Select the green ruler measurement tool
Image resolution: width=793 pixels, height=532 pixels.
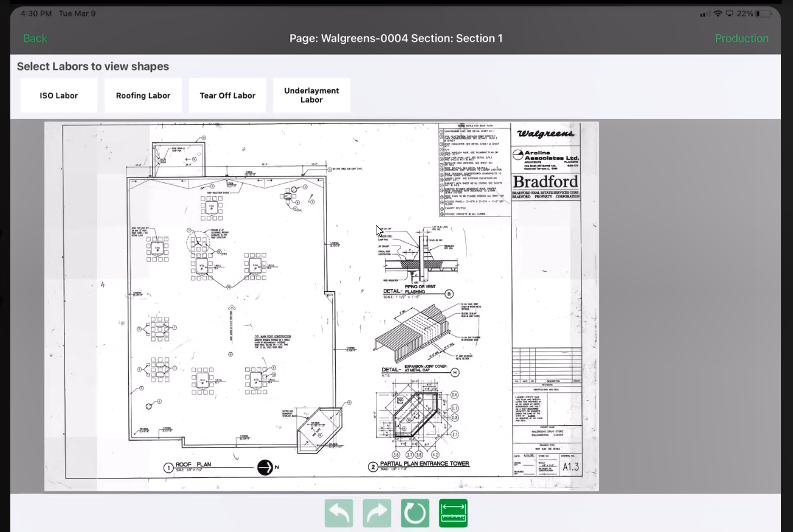tap(453, 513)
